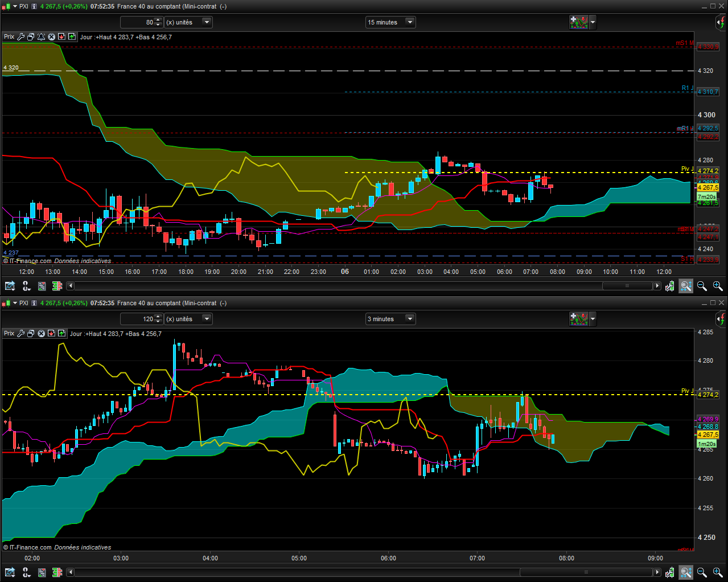Open chart export icon below 15-minute chart
The width and height of the screenshot is (728, 582).
click(10, 286)
